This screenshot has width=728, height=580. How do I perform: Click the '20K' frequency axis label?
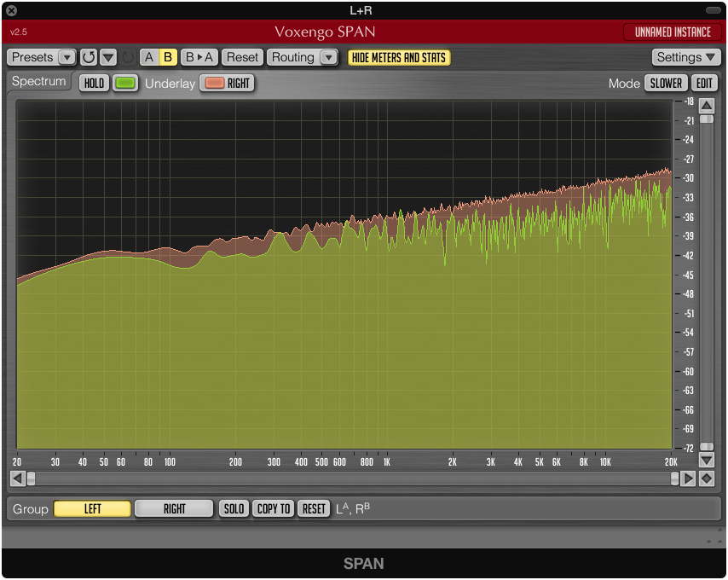coord(671,462)
